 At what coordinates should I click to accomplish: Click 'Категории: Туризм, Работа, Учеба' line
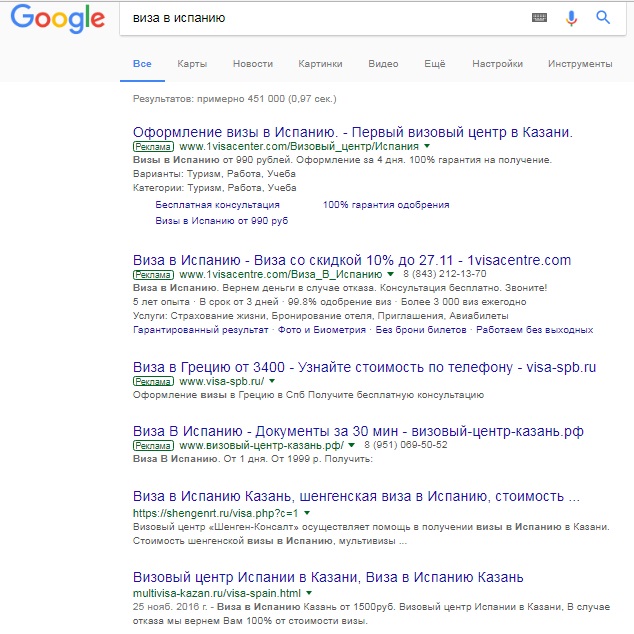pos(215,188)
